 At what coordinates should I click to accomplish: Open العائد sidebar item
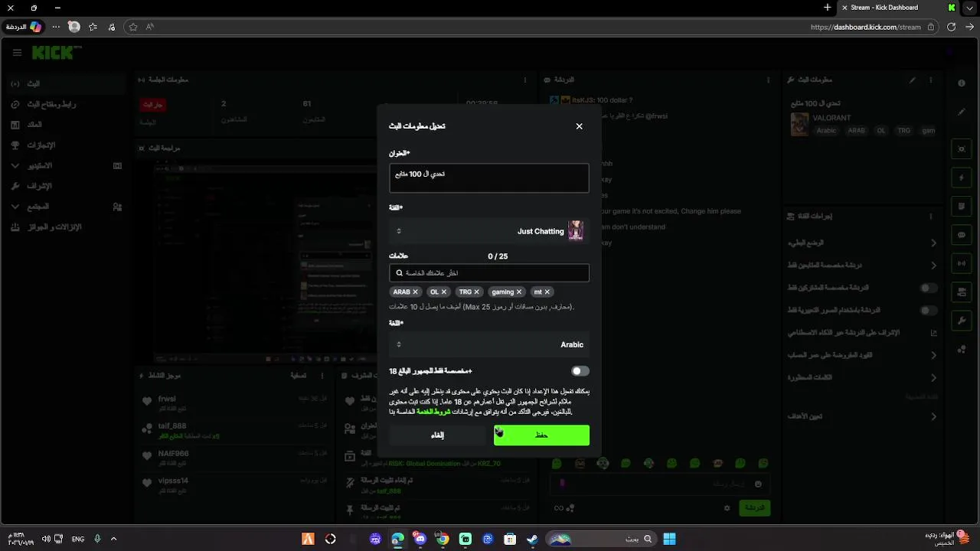coord(65,124)
